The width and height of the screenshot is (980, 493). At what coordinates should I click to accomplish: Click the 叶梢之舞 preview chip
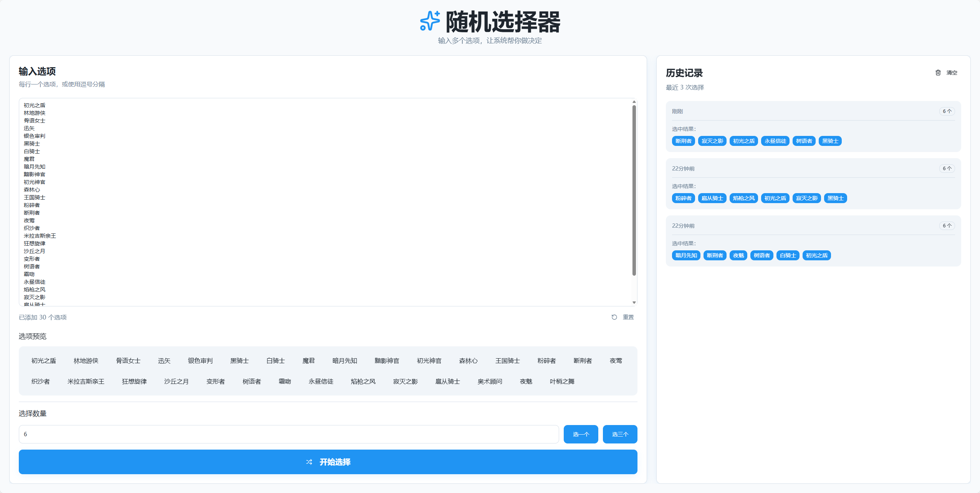pyautogui.click(x=562, y=381)
